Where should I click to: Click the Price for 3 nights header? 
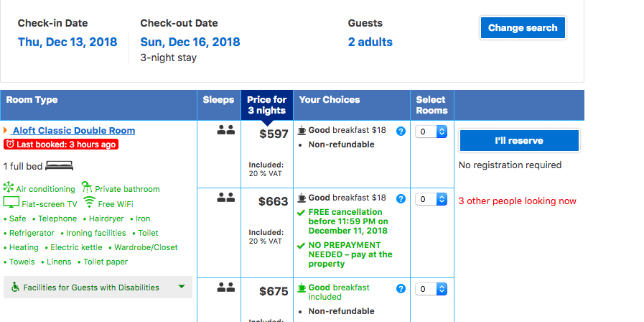[267, 105]
